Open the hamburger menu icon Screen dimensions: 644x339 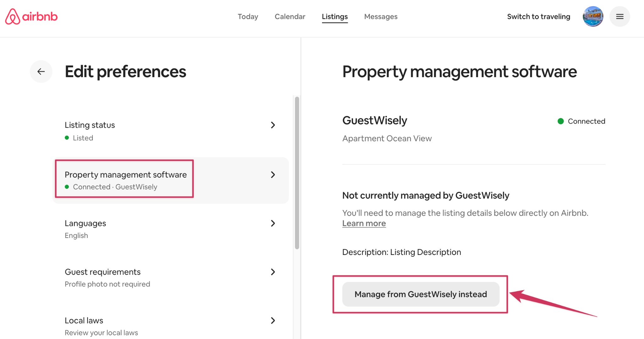tap(619, 16)
